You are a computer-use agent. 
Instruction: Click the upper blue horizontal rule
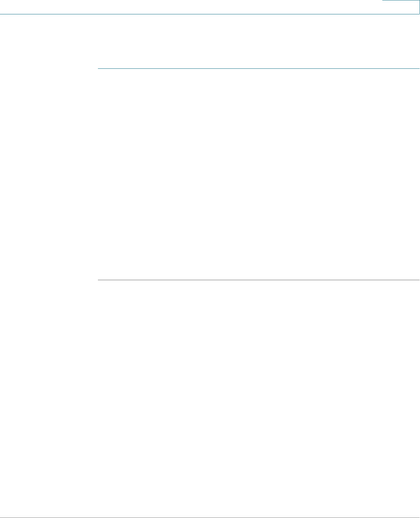click(x=259, y=69)
